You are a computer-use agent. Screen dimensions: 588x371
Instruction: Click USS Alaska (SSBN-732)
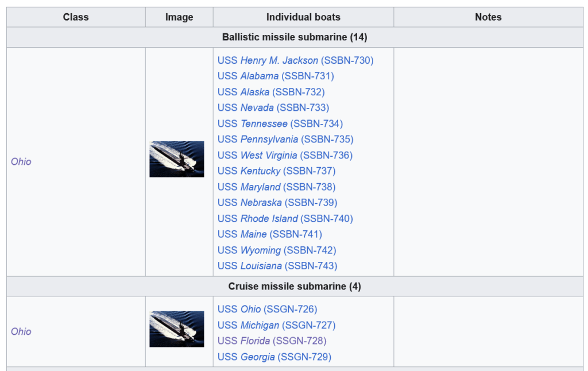pyautogui.click(x=271, y=92)
